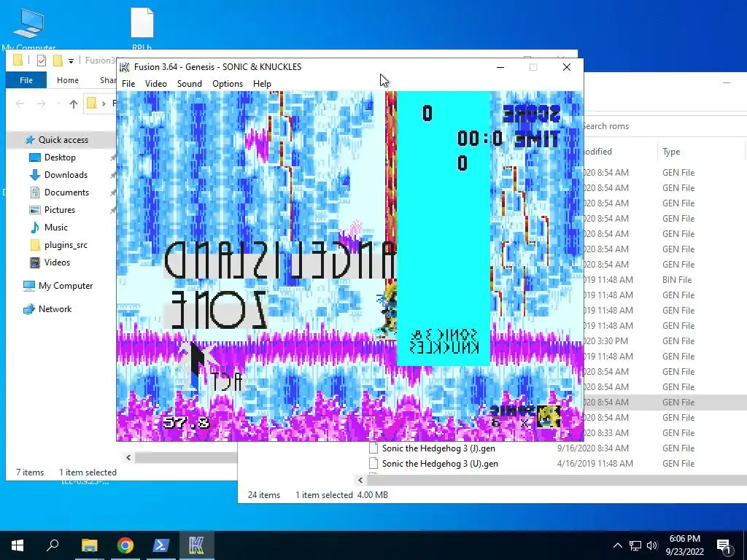747x560 pixels.
Task: Open Pictures folder in sidebar
Action: click(x=60, y=210)
